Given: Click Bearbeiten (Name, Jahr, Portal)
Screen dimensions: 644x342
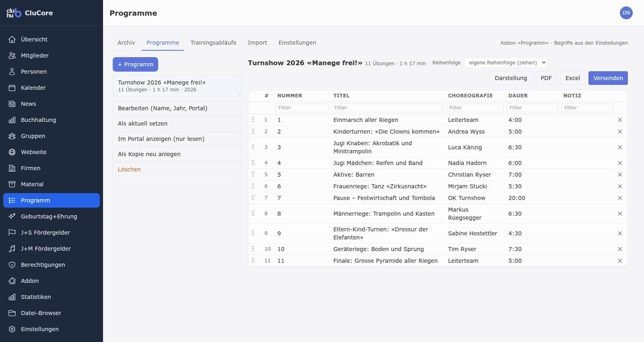Looking at the screenshot, I should click(177, 108).
